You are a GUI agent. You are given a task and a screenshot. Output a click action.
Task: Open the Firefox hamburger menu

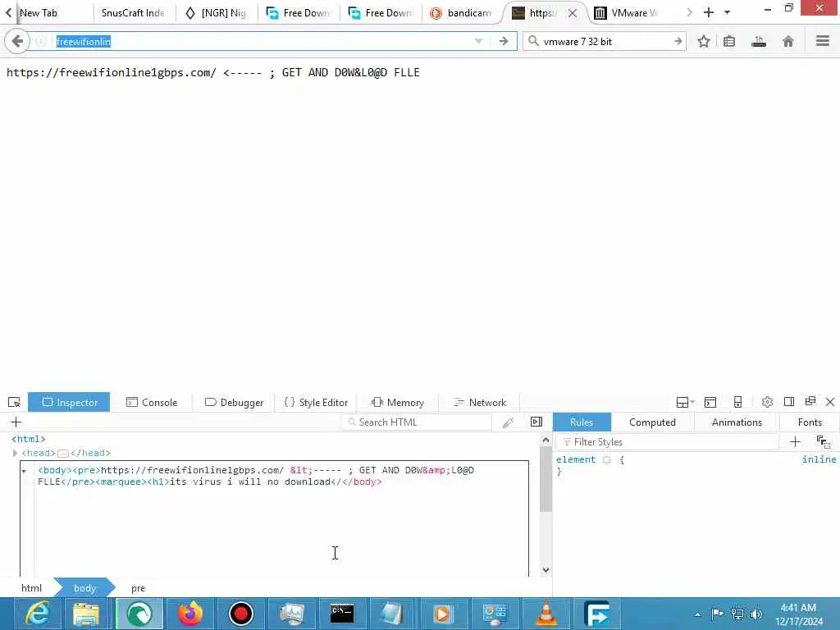(823, 41)
